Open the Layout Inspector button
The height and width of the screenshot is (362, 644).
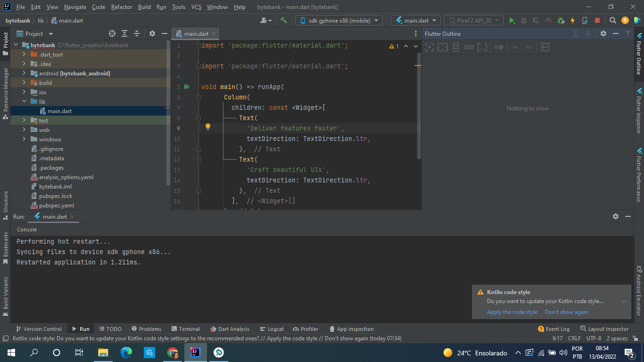pos(604,329)
